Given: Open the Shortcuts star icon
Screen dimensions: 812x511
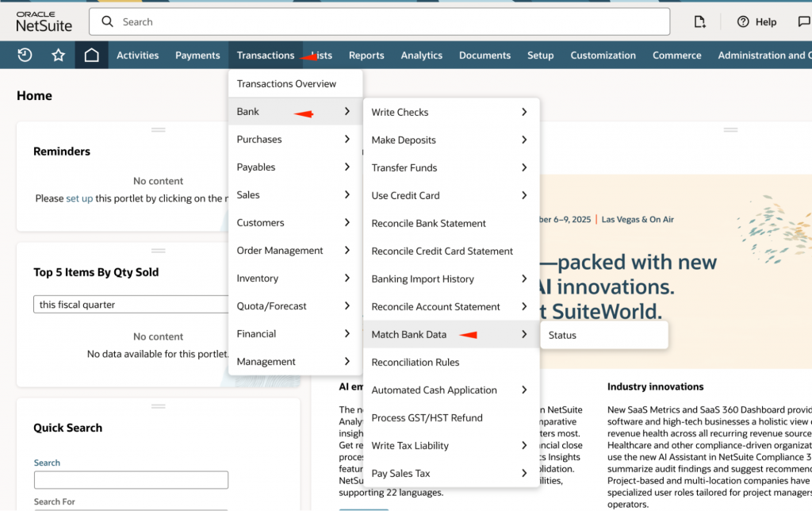Looking at the screenshot, I should pos(58,56).
